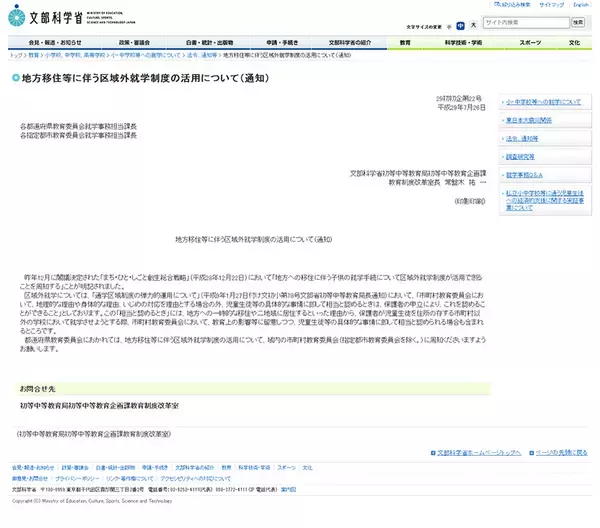
Task: Select the medium (中) font size button
Action: [x=459, y=23]
